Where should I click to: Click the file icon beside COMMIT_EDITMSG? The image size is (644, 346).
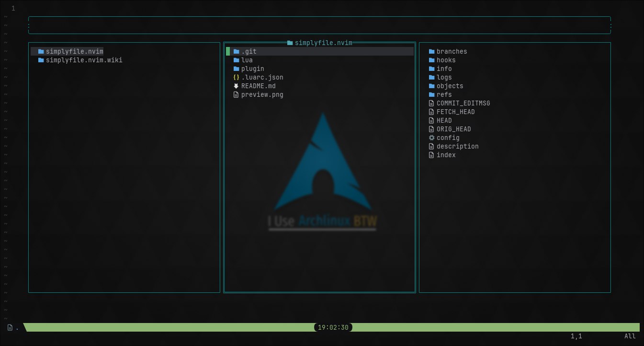(x=431, y=103)
